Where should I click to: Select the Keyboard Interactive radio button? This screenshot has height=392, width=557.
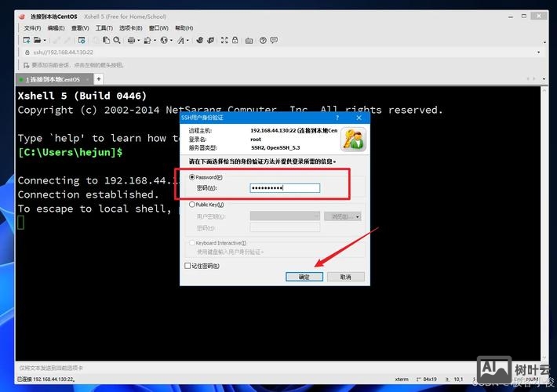click(x=192, y=242)
